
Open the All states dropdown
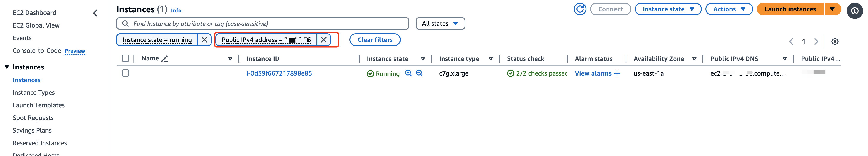point(440,23)
